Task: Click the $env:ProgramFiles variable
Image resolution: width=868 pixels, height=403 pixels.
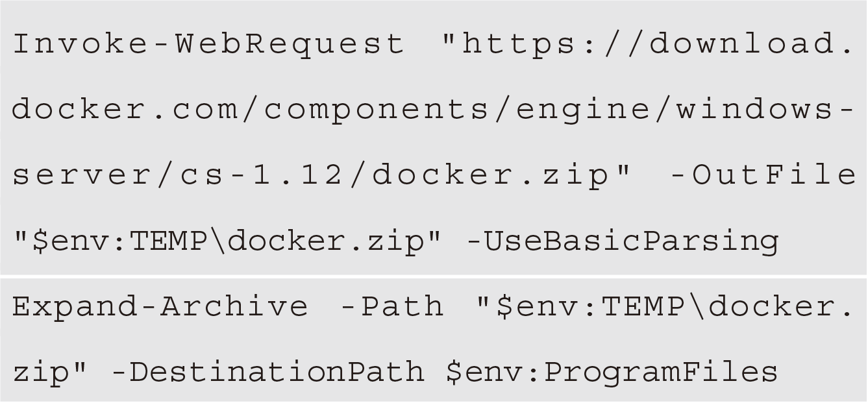Action: 612,372
